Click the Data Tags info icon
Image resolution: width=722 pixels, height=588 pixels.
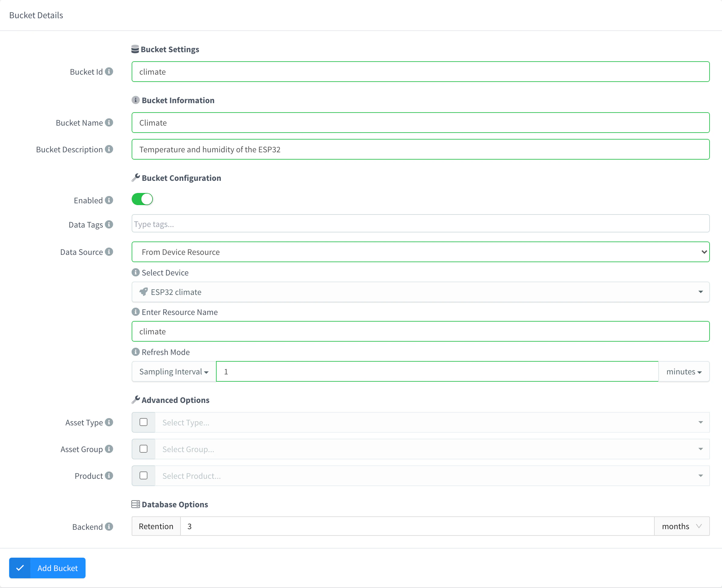(x=109, y=224)
